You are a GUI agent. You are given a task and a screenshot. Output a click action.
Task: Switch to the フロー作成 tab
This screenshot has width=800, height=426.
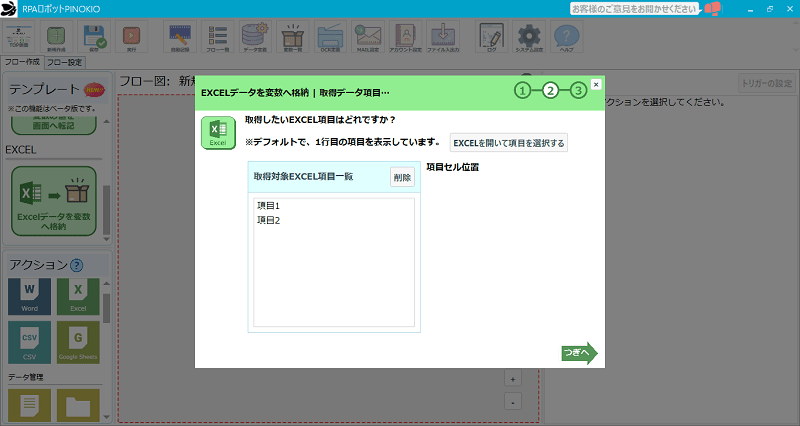(22, 62)
